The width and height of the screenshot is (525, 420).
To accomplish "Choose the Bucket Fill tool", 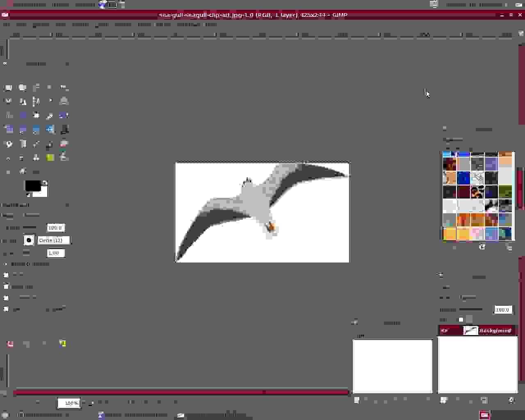I will point(9,144).
